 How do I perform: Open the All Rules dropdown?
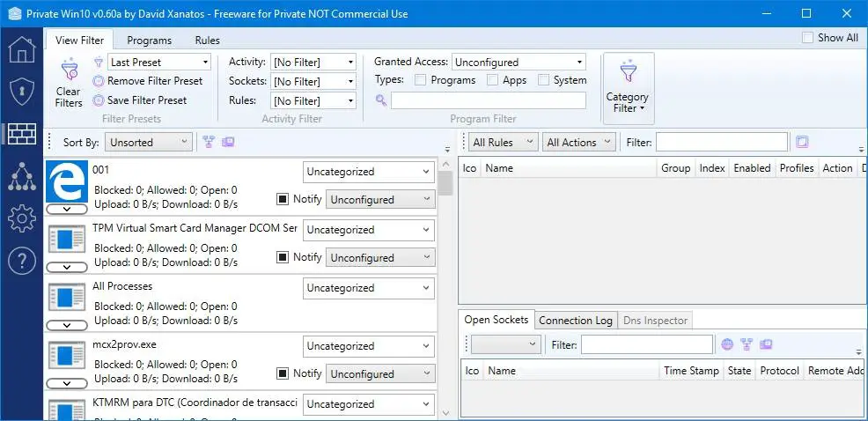[x=503, y=143]
